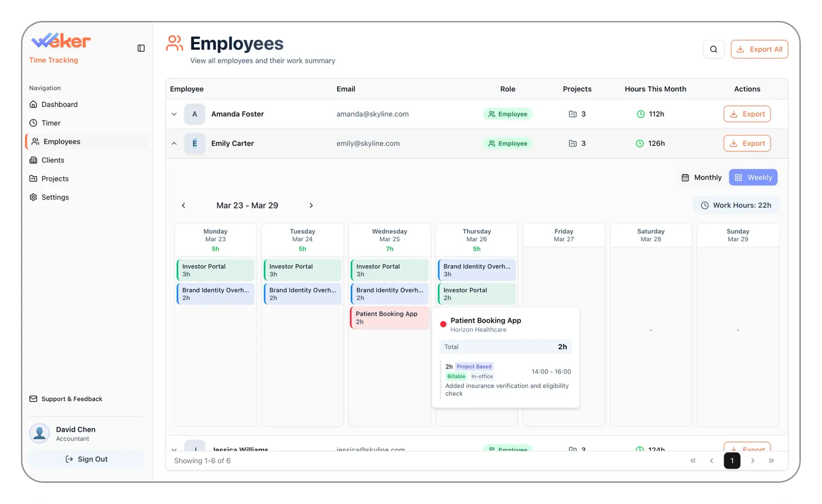Viewport: 822px width, 504px height.
Task: Open the Dashboard via its home icon
Action: (33, 104)
